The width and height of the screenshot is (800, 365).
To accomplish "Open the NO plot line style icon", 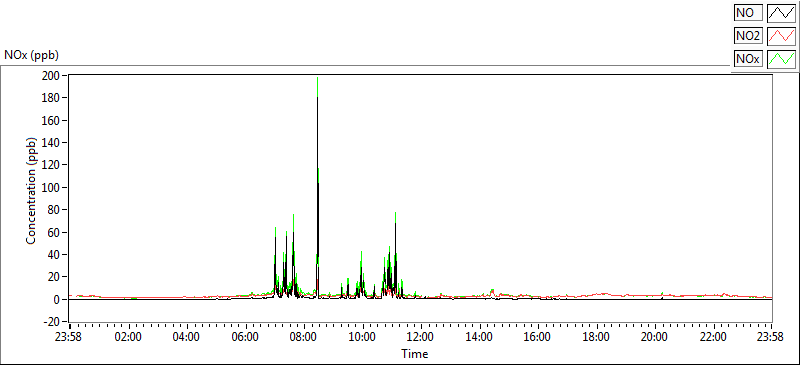I will (x=782, y=13).
